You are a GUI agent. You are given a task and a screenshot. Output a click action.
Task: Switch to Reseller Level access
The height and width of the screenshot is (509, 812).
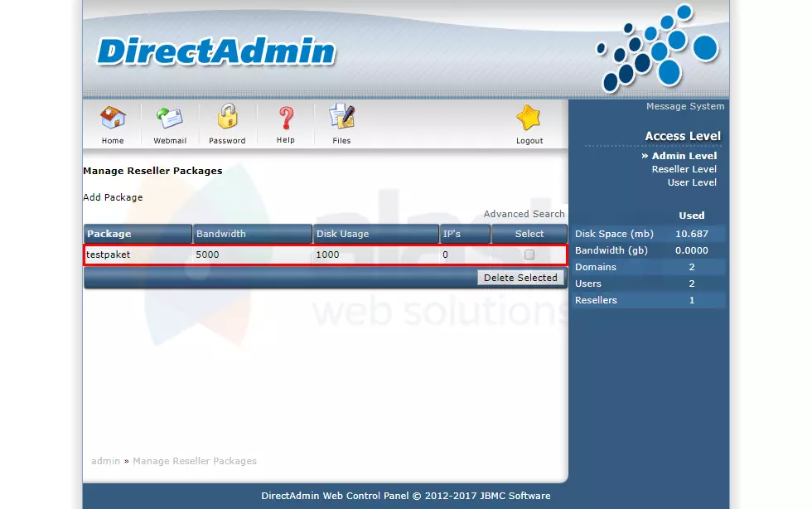684,169
